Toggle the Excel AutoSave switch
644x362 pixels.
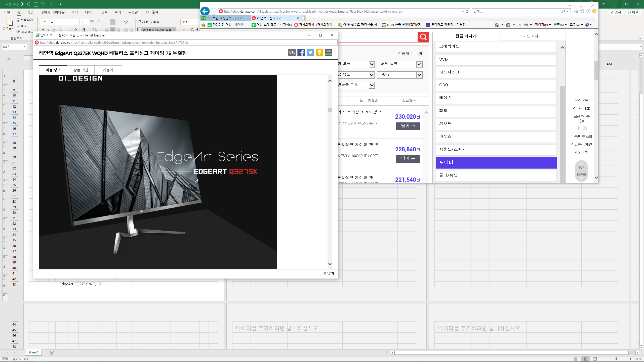(x=25, y=4)
